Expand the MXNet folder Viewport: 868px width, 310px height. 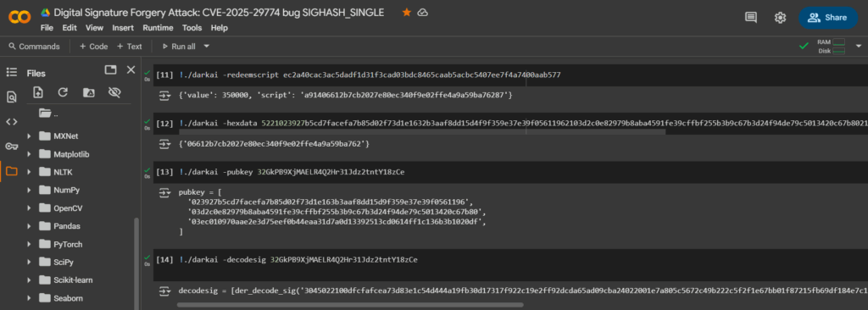click(x=29, y=136)
